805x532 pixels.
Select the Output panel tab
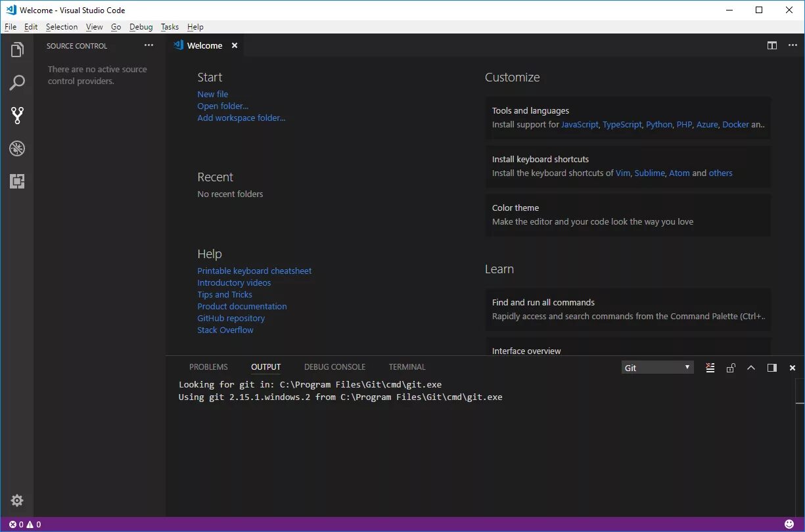265,367
